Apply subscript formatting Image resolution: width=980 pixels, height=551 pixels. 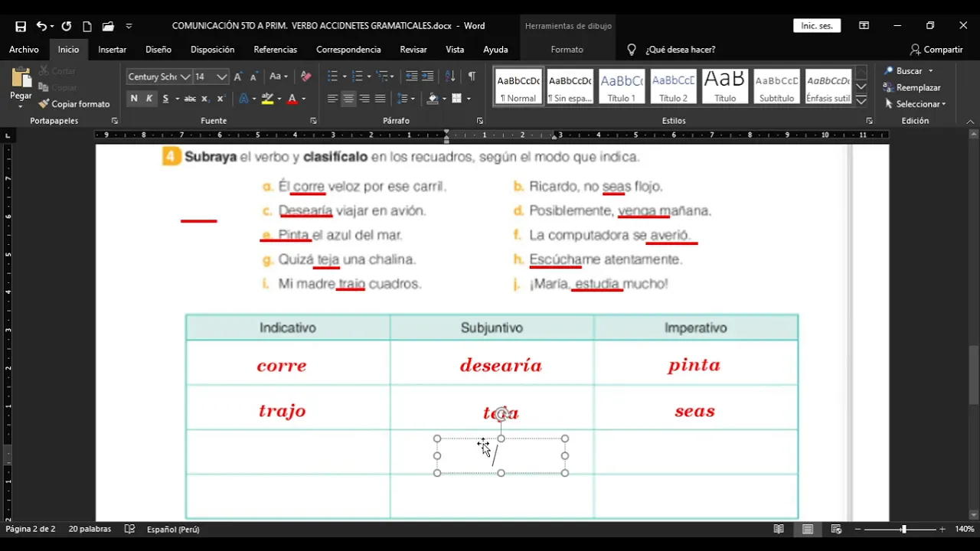point(206,99)
